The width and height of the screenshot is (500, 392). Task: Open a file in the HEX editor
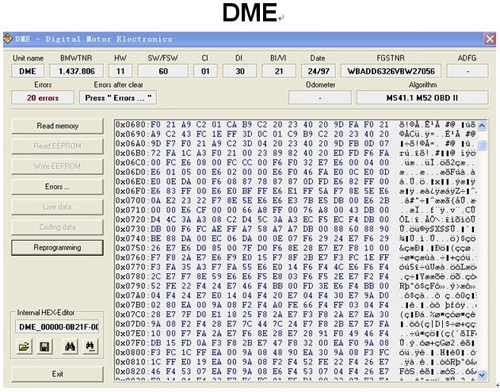(x=24, y=347)
